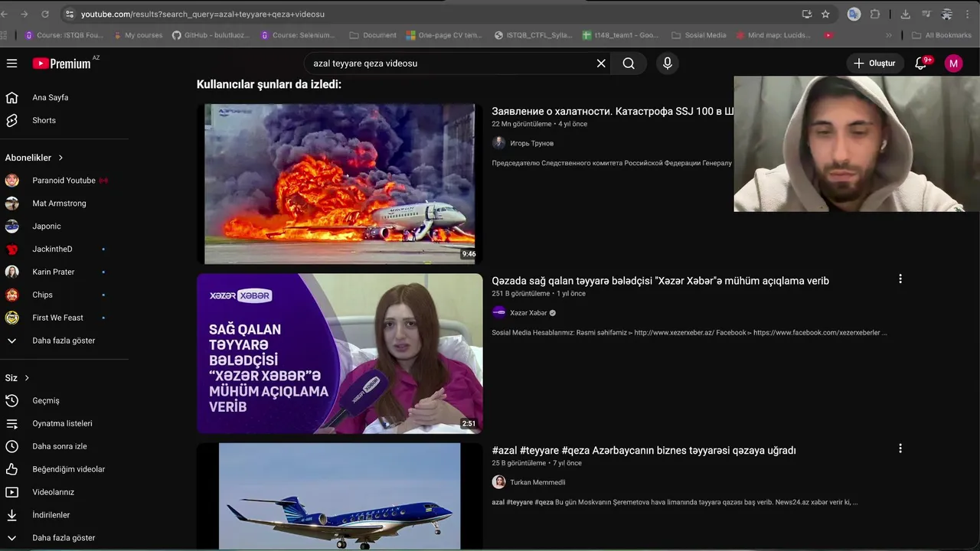Go forward in browser history
The image size is (980, 551).
coord(24,14)
